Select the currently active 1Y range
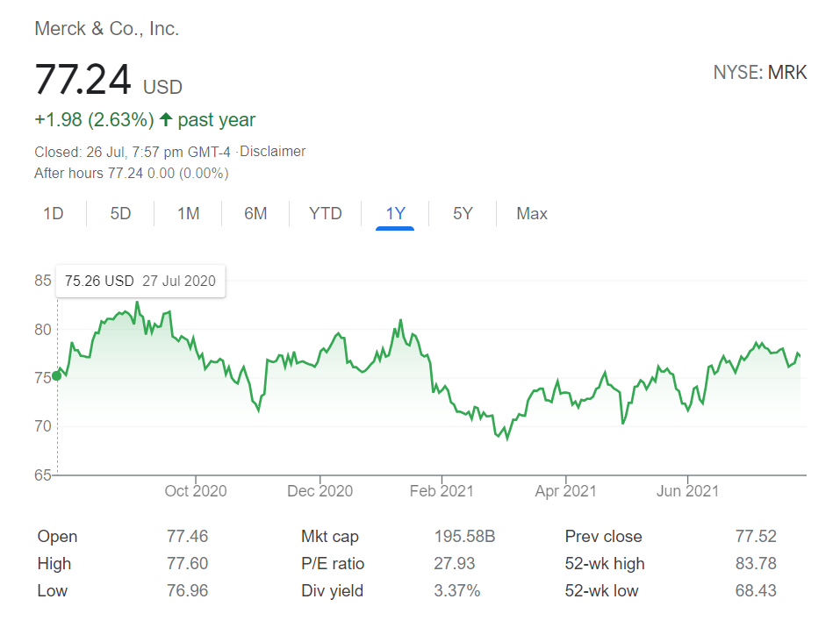 tap(394, 213)
